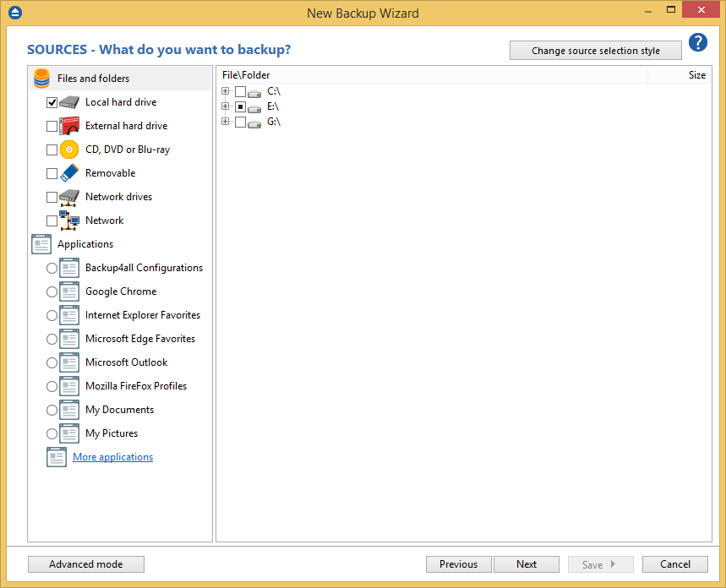Go back with the Previous button
726x588 pixels.
458,564
